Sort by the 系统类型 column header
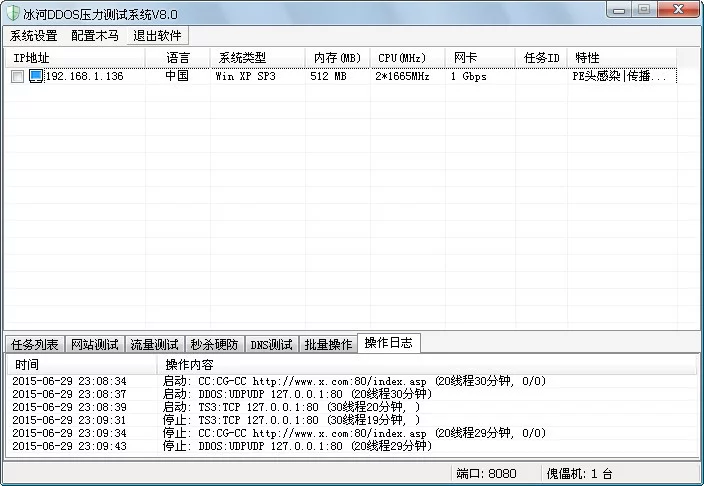This screenshot has height=486, width=704. point(258,58)
